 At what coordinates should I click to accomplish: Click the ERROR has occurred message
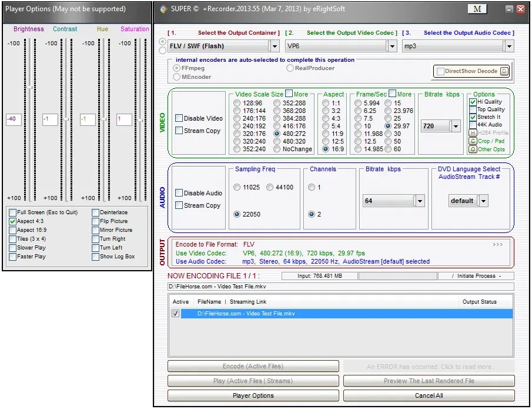click(429, 367)
